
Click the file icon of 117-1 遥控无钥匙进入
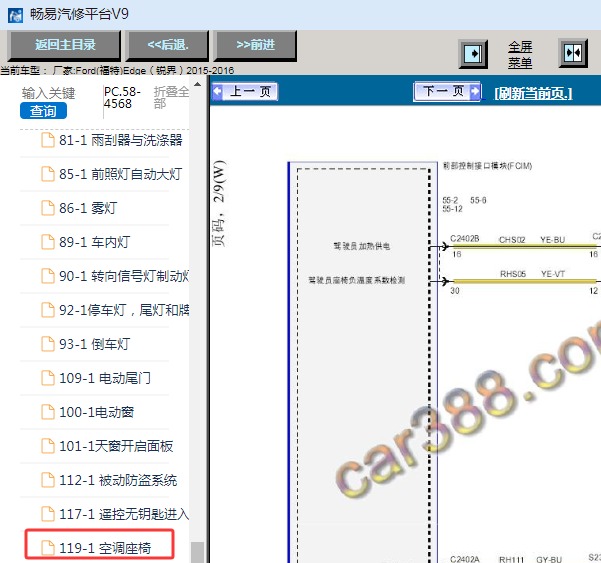(x=48, y=514)
